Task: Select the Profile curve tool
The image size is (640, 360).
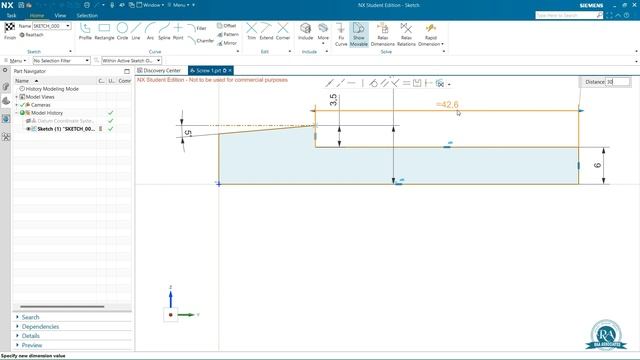Action: tap(85, 31)
